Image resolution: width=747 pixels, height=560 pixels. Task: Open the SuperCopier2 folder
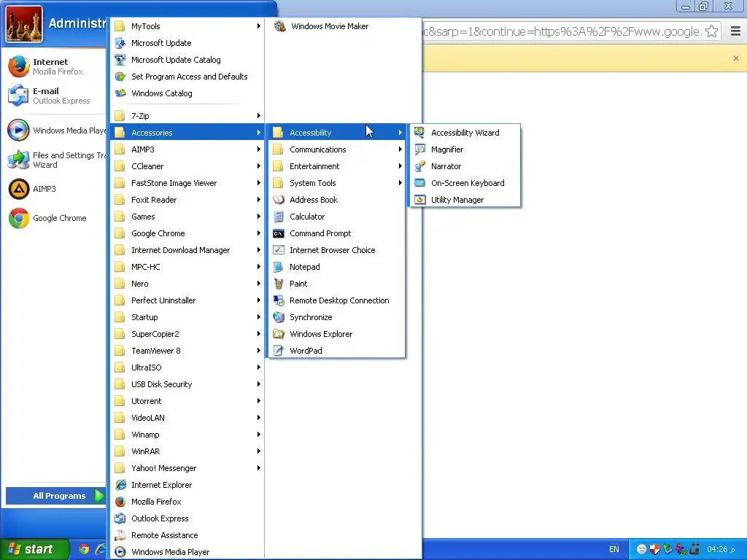coord(187,334)
